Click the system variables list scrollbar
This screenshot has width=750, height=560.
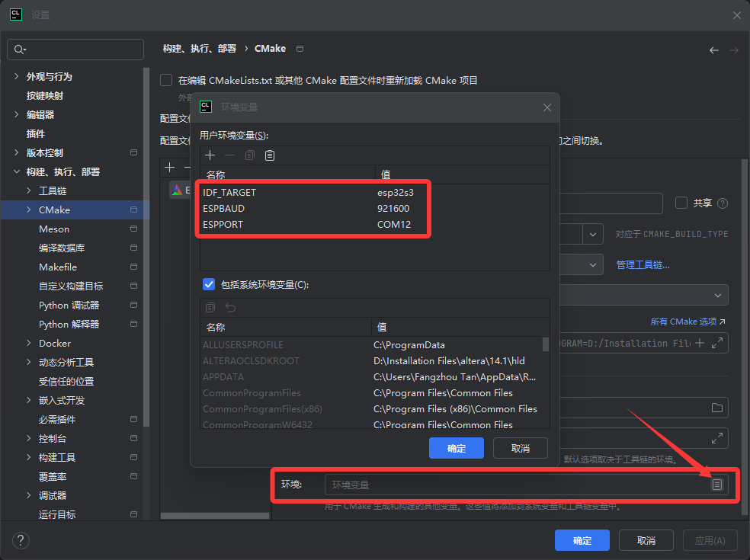[x=545, y=344]
